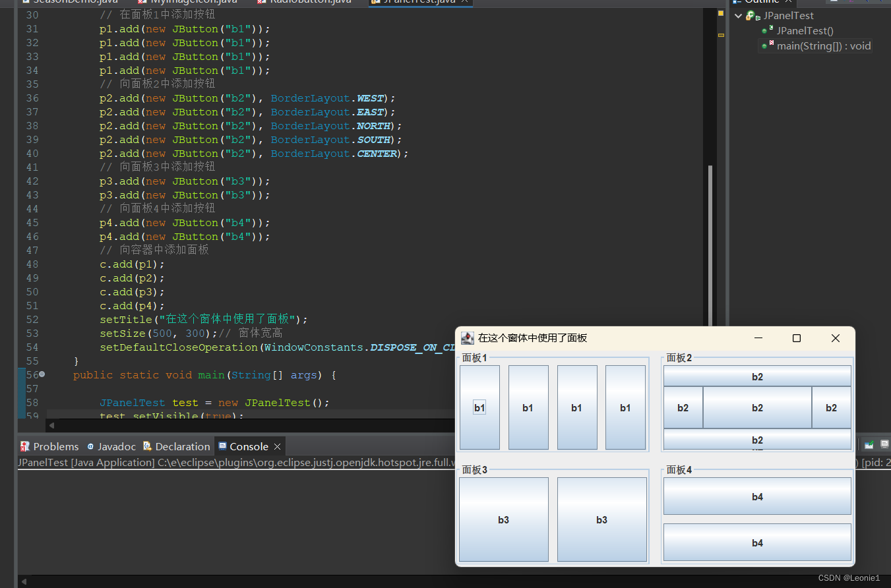891x588 pixels.
Task: Click the left b3 button in 面板3
Action: point(503,519)
